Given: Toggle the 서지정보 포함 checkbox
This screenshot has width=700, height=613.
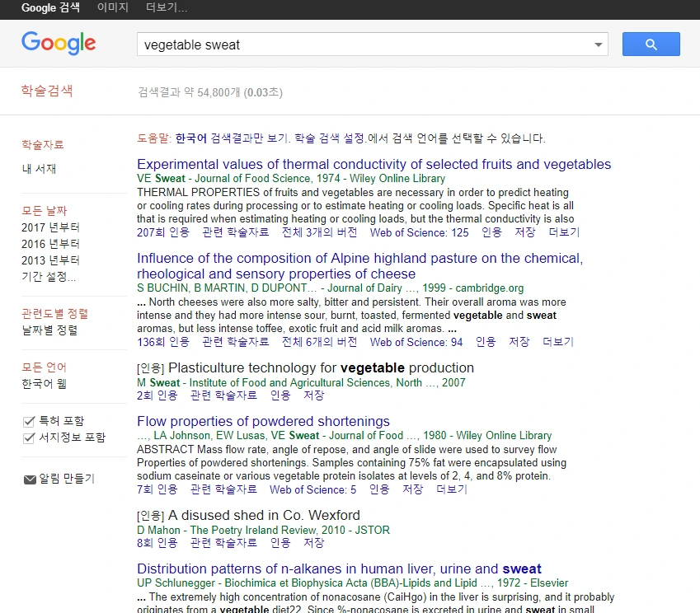Looking at the screenshot, I should 29,438.
